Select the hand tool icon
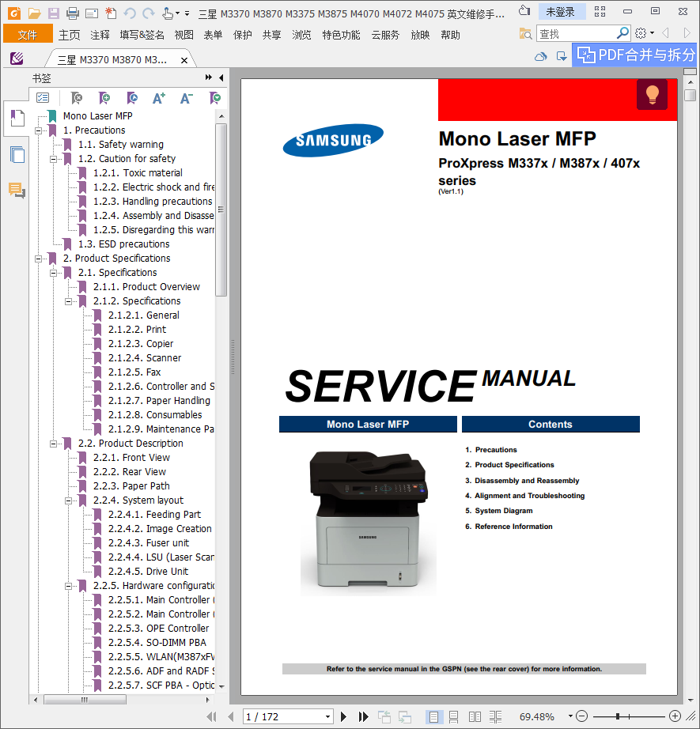The width and height of the screenshot is (700, 729). [x=168, y=13]
